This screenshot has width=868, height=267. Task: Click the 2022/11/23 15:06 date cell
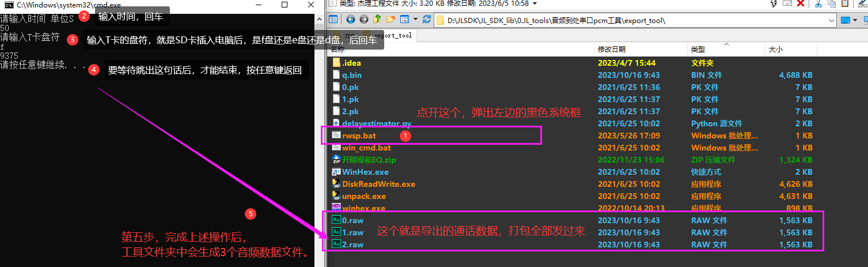click(631, 160)
